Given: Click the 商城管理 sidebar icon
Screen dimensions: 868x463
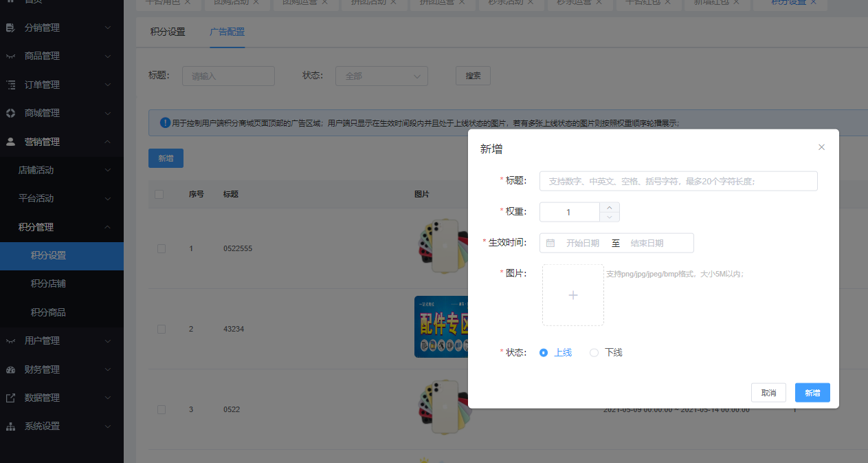Looking at the screenshot, I should [10, 113].
